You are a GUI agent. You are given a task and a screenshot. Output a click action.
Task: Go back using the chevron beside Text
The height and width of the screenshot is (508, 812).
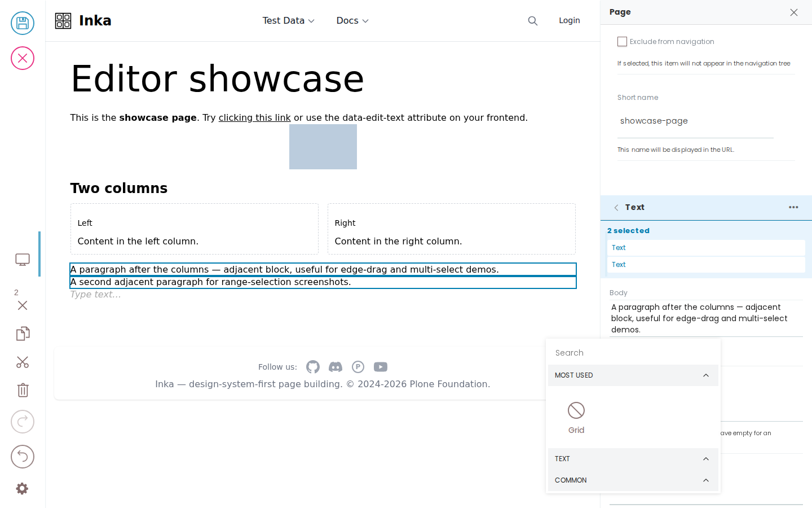[x=616, y=208]
